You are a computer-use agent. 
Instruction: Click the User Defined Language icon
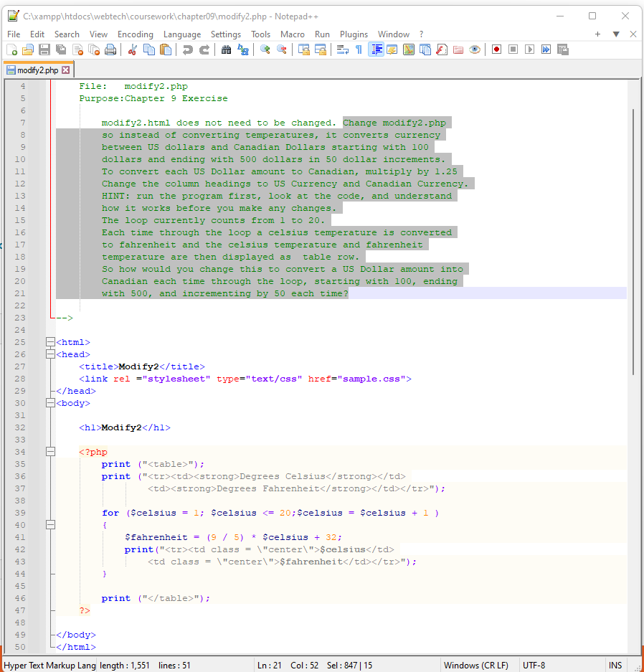tap(392, 49)
